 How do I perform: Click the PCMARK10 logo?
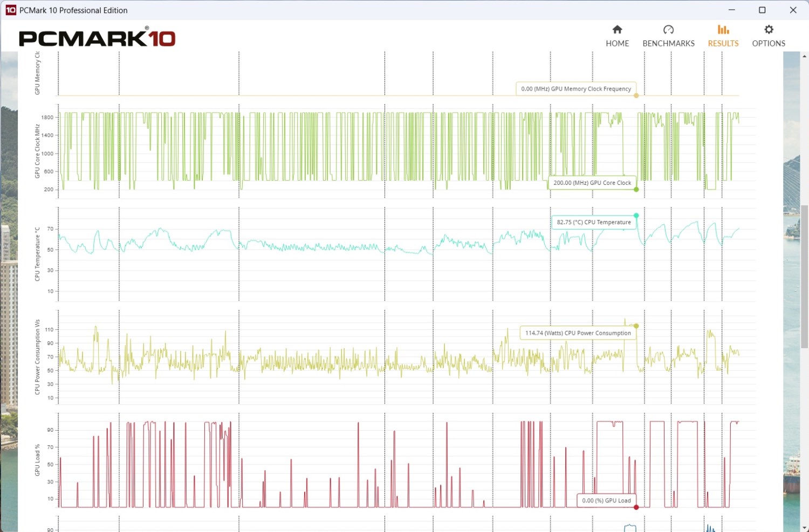coord(97,37)
